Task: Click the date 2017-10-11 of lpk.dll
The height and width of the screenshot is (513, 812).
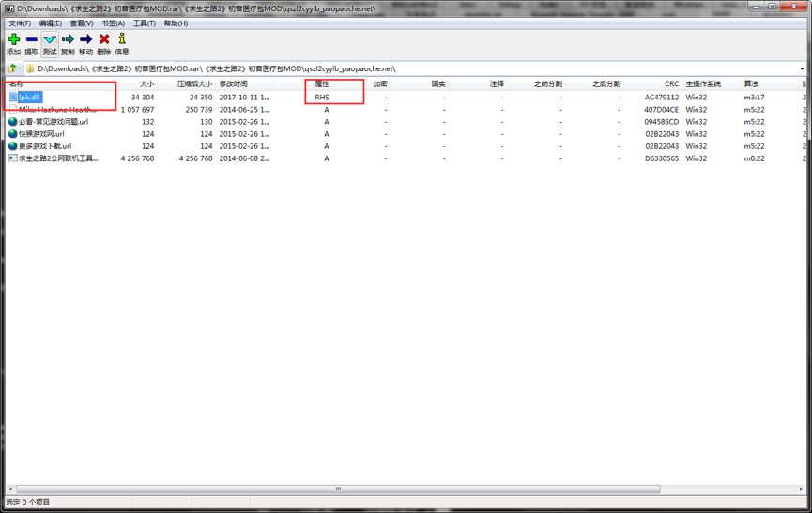Action: point(244,98)
